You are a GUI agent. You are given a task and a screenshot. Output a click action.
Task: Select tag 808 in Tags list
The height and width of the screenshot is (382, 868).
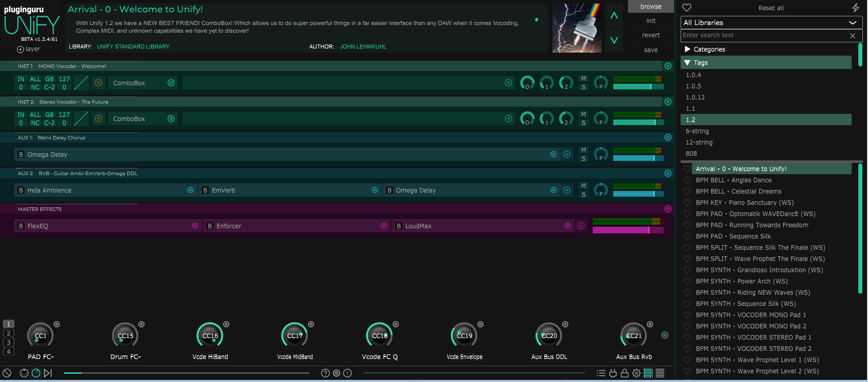coord(766,153)
